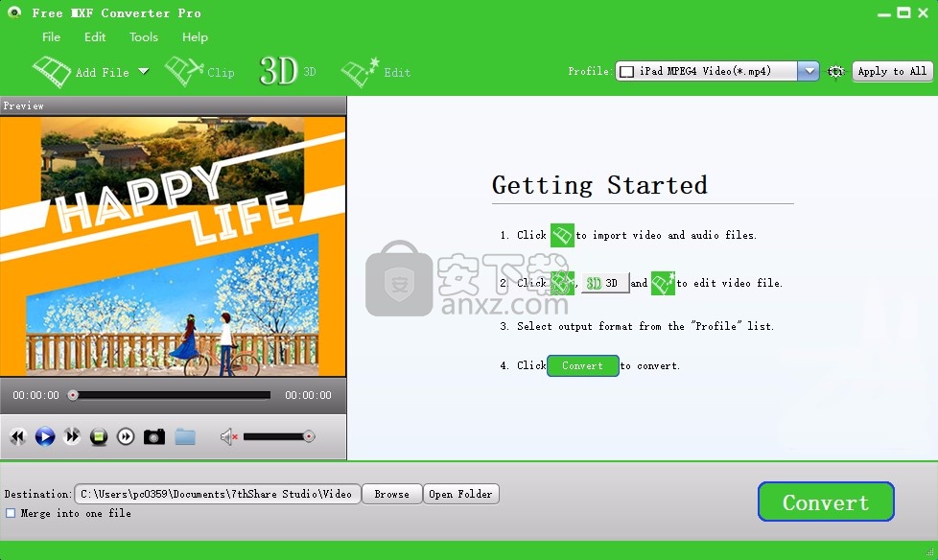Enable Merge into one file checkbox
Screen dimensions: 938x560
point(11,513)
